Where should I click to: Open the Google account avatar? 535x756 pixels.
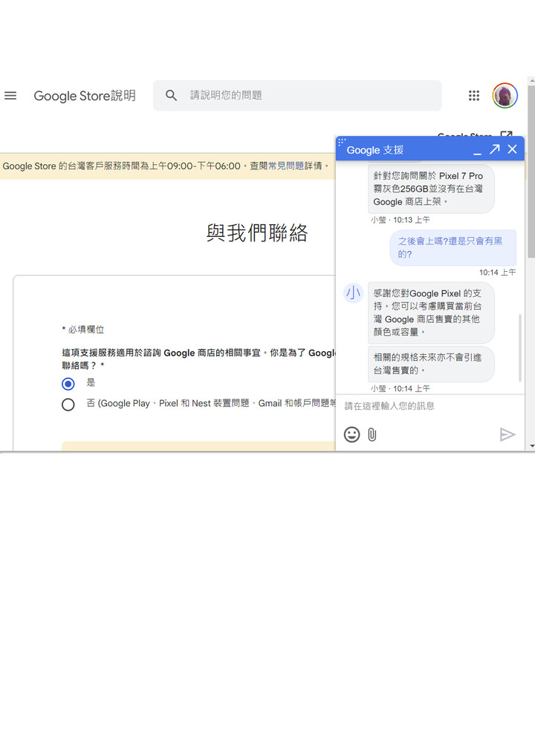pyautogui.click(x=505, y=96)
